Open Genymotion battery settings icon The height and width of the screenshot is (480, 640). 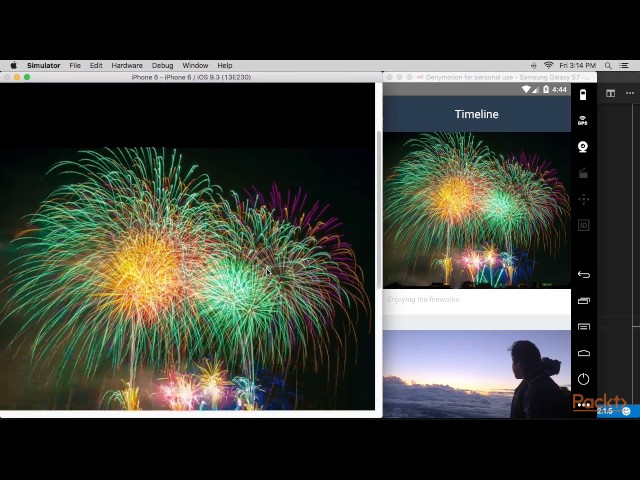click(x=583, y=94)
